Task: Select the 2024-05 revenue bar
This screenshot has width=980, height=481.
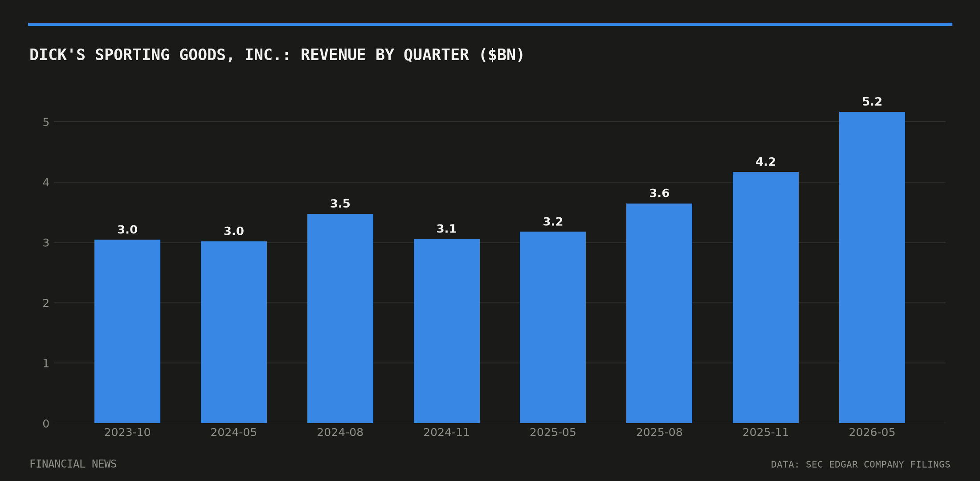Action: coord(234,332)
